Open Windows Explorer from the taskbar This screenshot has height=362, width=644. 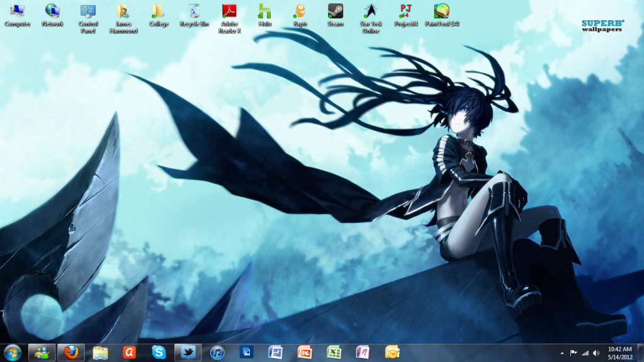(x=100, y=353)
